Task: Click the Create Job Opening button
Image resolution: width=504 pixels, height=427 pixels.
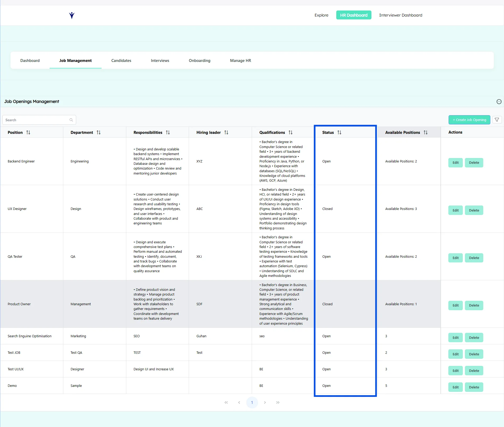Action: (469, 120)
